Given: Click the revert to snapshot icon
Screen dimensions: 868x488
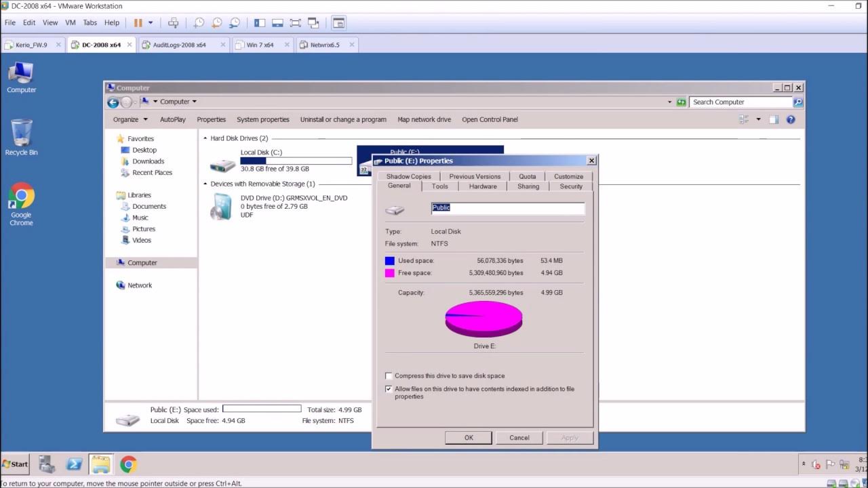Looking at the screenshot, I should pyautogui.click(x=216, y=22).
